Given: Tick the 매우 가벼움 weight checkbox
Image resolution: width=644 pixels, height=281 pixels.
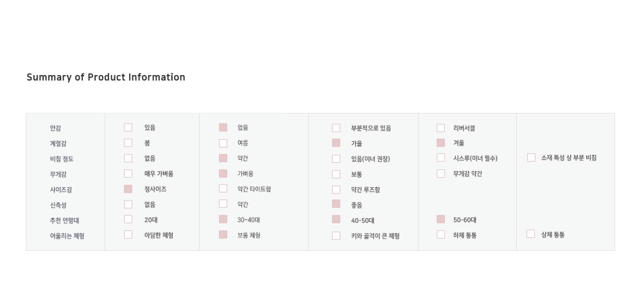Looking at the screenshot, I should click(128, 174).
